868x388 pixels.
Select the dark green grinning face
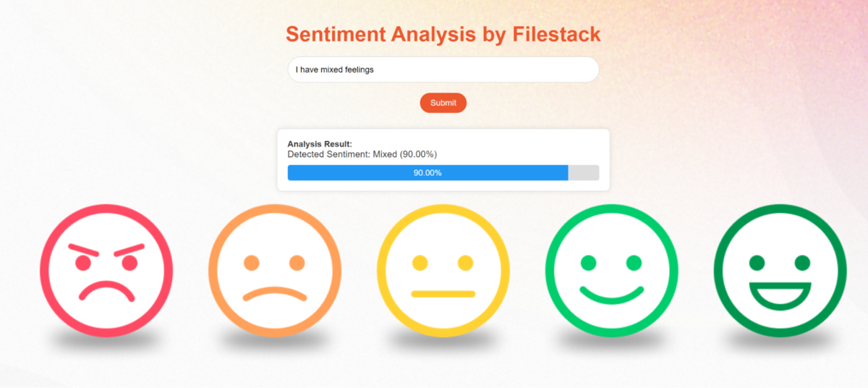780,270
